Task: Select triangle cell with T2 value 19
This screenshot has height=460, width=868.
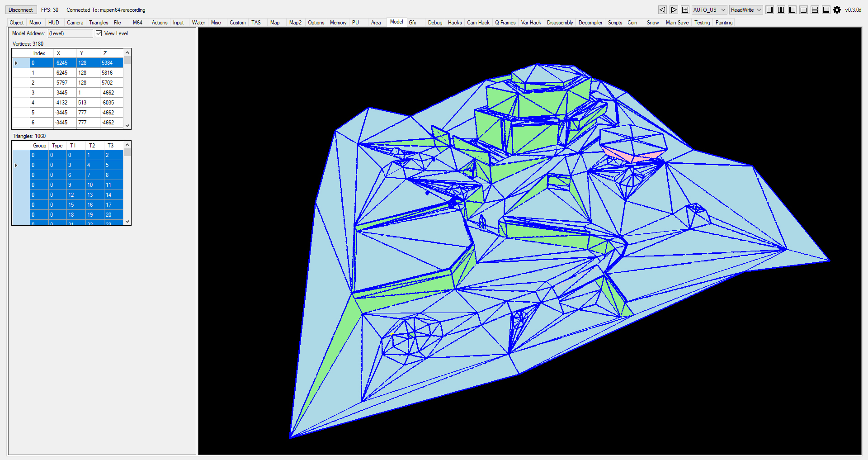Action: click(x=95, y=215)
